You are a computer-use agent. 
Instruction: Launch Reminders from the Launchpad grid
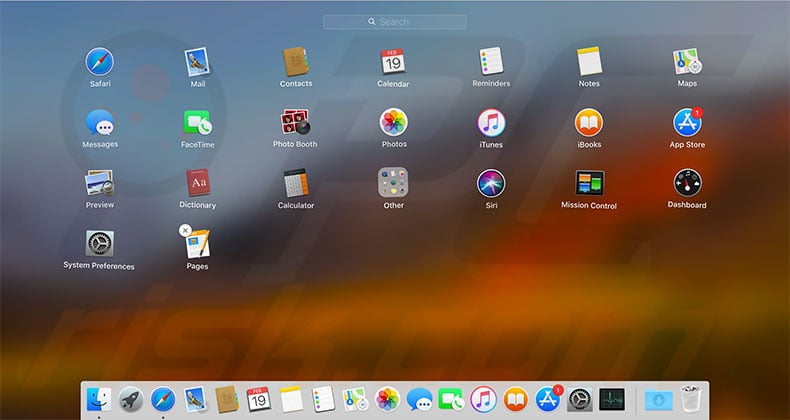tap(491, 61)
